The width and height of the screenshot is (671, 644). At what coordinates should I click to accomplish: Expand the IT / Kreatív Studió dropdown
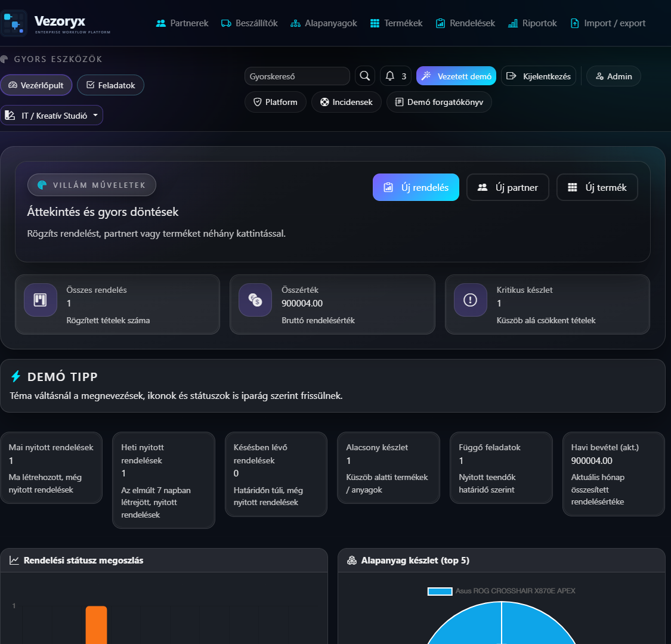tap(51, 116)
